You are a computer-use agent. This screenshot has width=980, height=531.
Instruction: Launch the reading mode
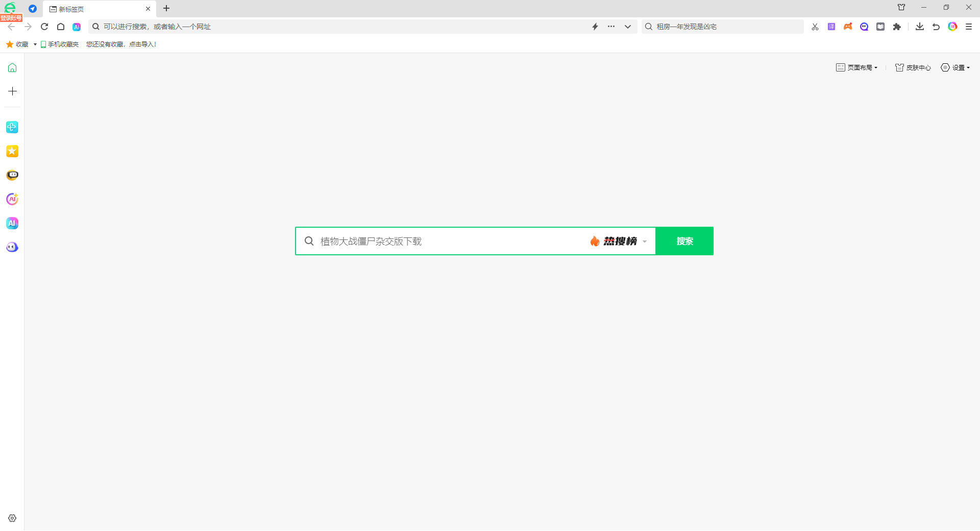[880, 27]
